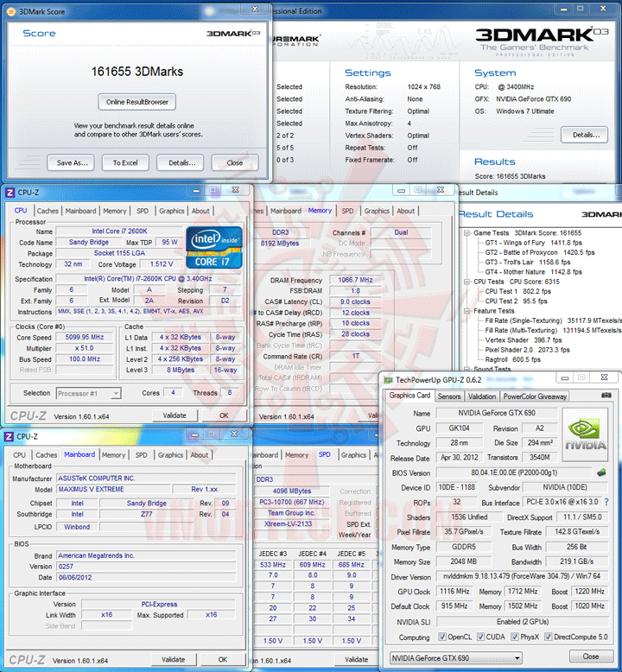Click Validate in the processor CPU-Z window

click(175, 415)
